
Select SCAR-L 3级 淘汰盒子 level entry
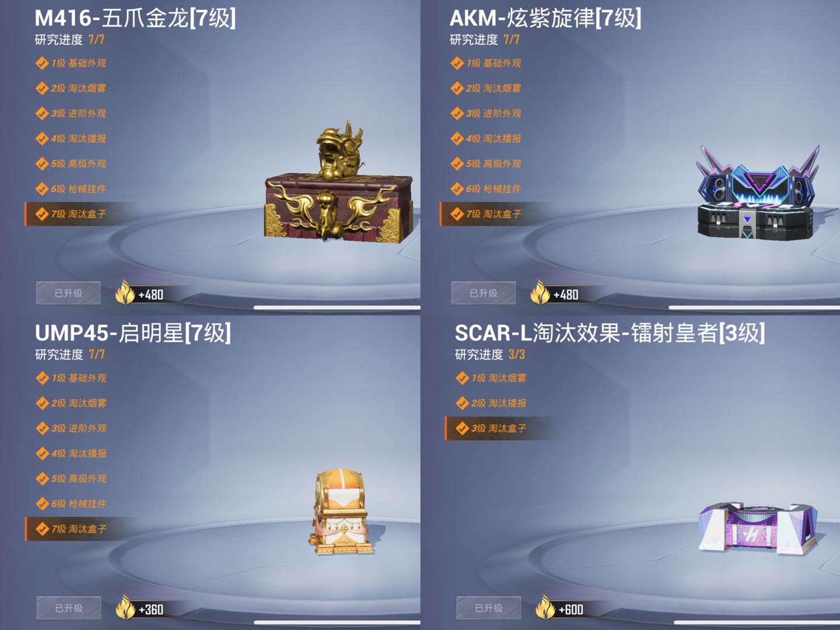502,428
